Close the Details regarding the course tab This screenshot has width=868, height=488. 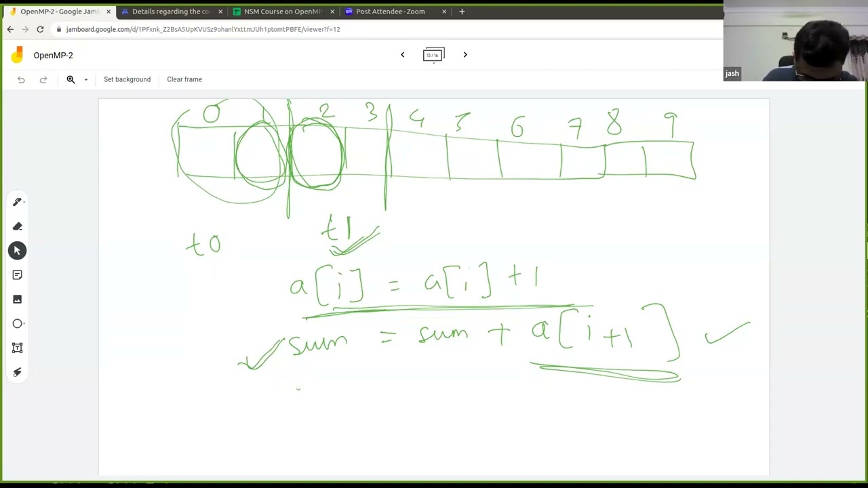220,12
